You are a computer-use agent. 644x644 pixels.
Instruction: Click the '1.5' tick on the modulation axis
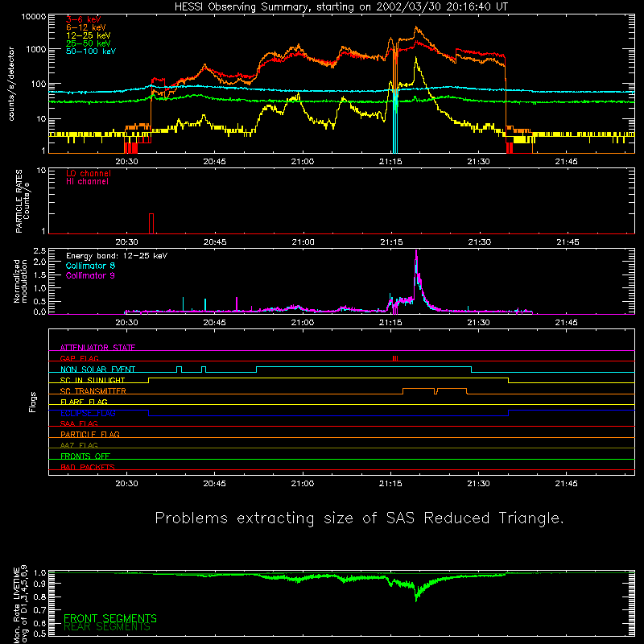click(x=41, y=275)
